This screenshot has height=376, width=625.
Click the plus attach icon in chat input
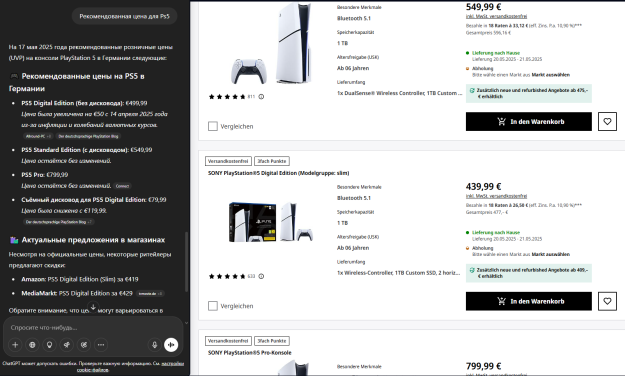click(15, 345)
